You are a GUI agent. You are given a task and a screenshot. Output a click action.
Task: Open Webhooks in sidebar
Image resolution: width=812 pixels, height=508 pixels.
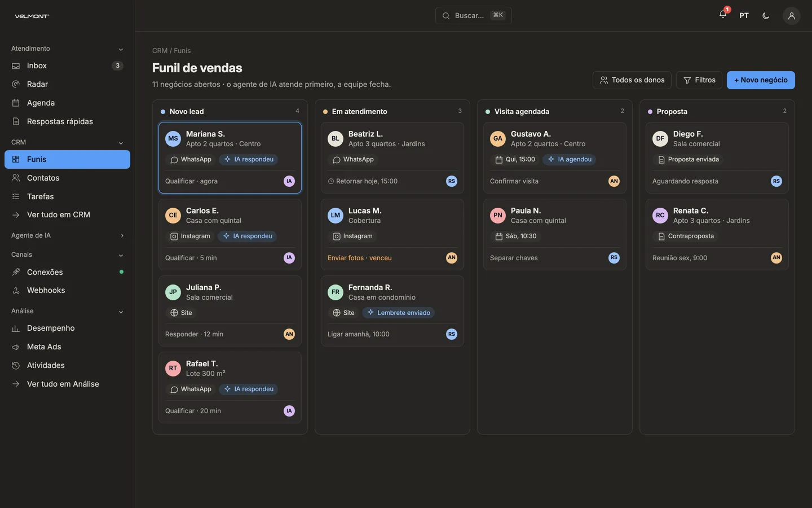pos(67,290)
